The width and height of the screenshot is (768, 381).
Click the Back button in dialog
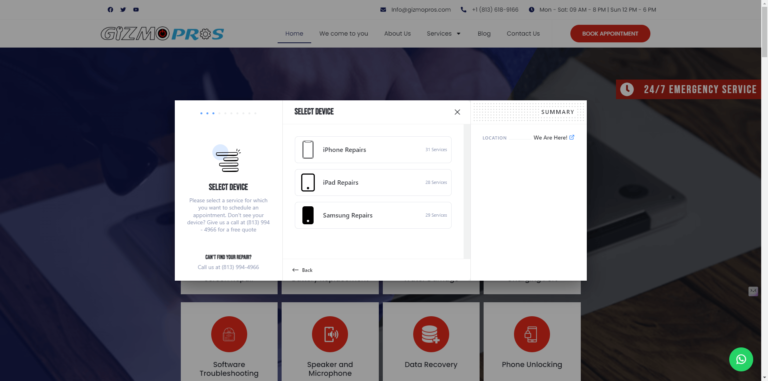coord(302,270)
